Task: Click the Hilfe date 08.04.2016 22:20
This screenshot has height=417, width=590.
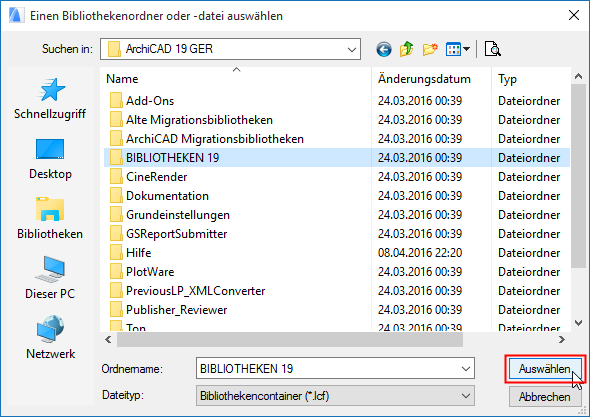Action: coord(420,253)
